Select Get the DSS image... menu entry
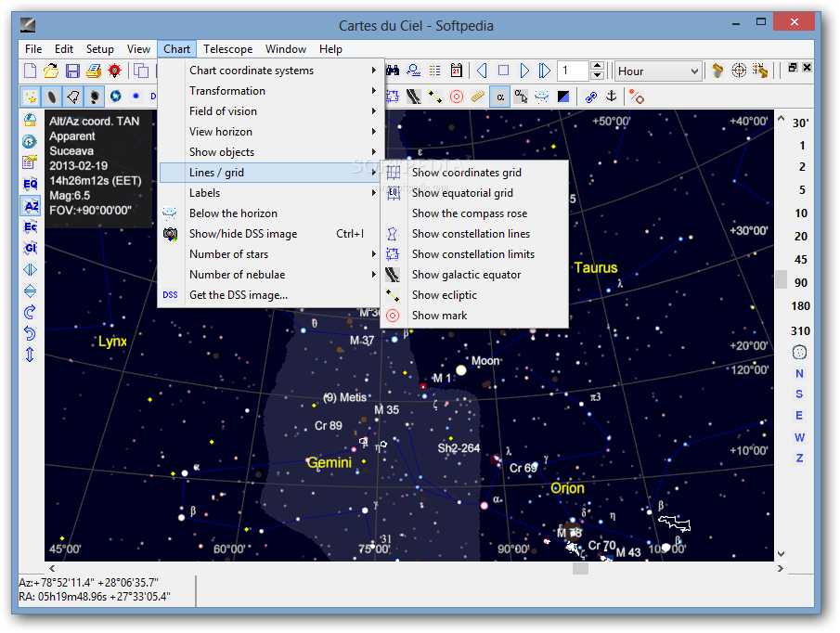840x633 pixels. [x=271, y=295]
